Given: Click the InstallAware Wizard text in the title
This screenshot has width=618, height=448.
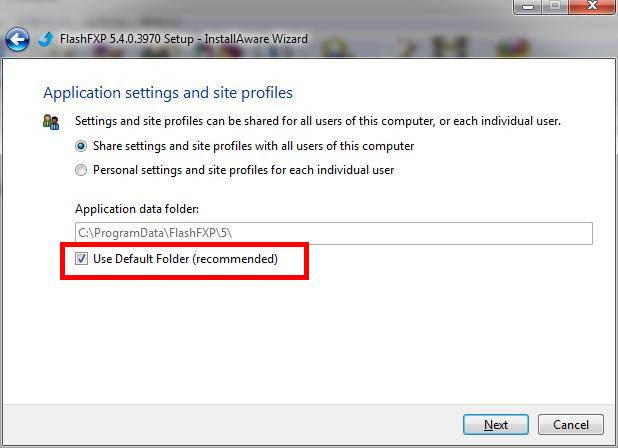Looking at the screenshot, I should [262, 40].
